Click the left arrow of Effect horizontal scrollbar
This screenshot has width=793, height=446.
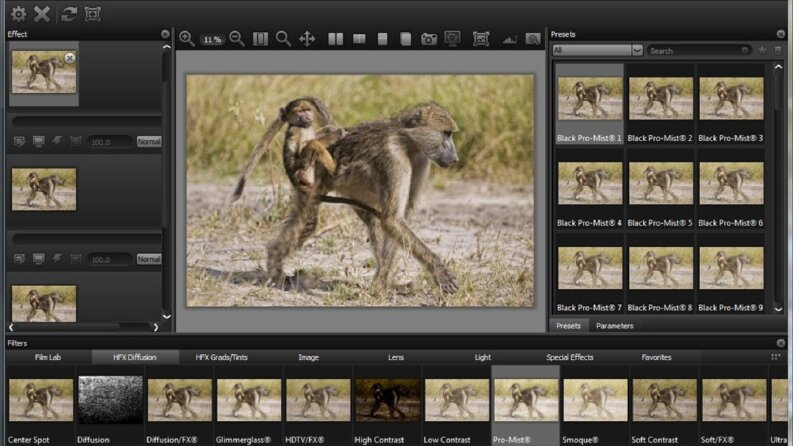click(x=11, y=327)
